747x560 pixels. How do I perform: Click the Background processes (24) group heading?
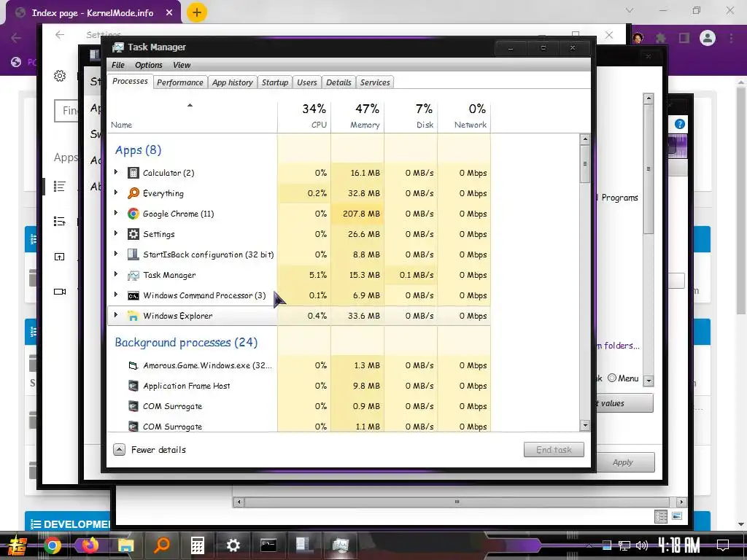tap(186, 343)
